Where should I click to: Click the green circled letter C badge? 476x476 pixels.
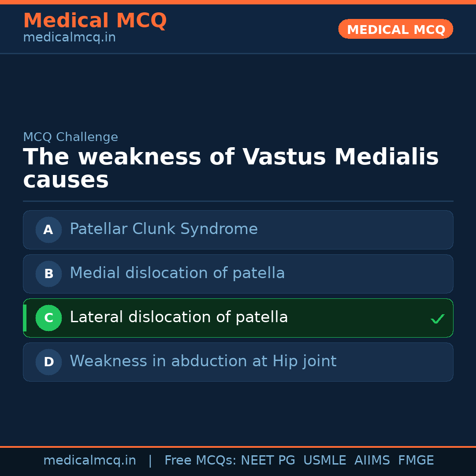click(x=48, y=318)
